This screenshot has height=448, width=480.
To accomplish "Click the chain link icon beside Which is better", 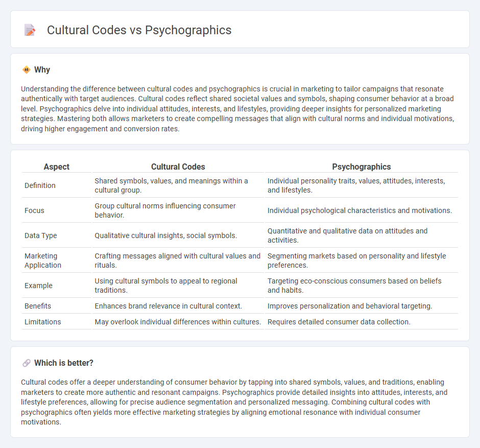I will tap(27, 363).
